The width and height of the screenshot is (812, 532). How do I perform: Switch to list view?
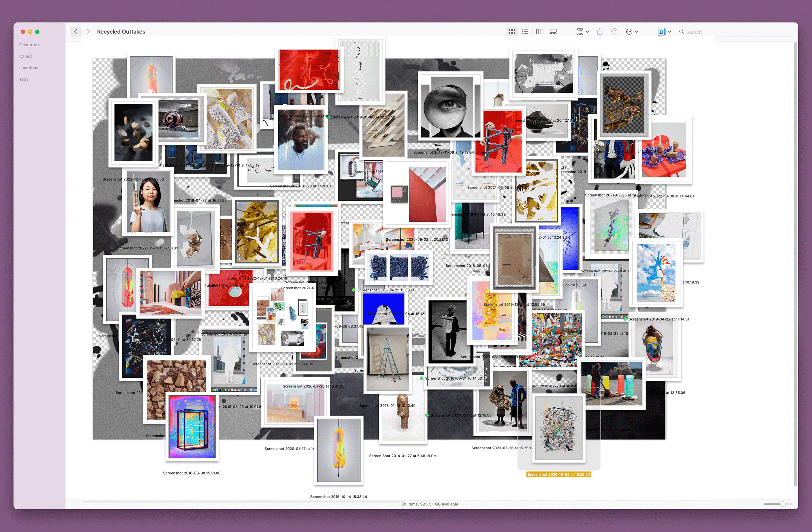coord(525,32)
